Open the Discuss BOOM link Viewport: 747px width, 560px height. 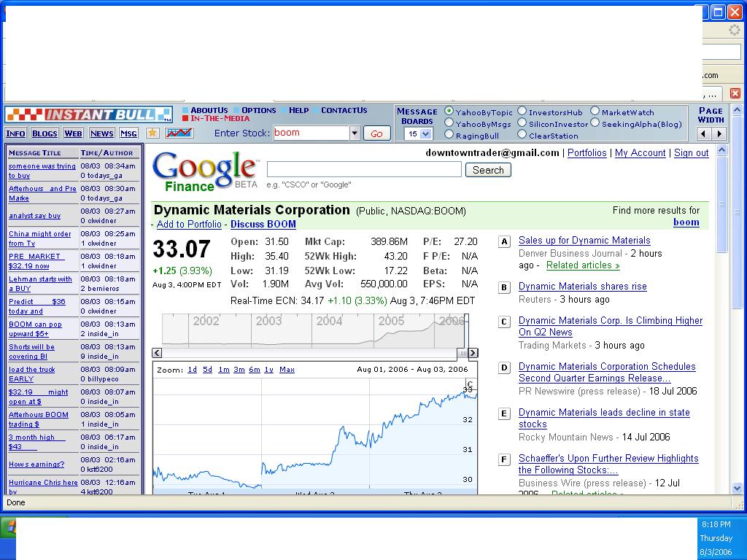pyautogui.click(x=263, y=225)
